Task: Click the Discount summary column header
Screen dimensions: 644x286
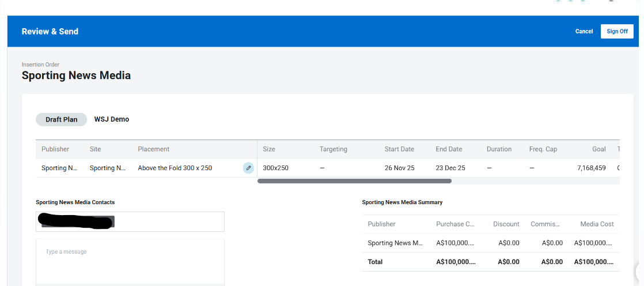Action: point(506,224)
